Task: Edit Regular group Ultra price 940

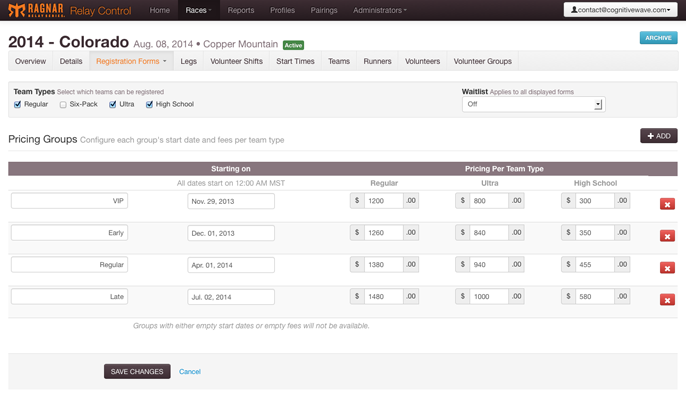Action: [x=489, y=265]
